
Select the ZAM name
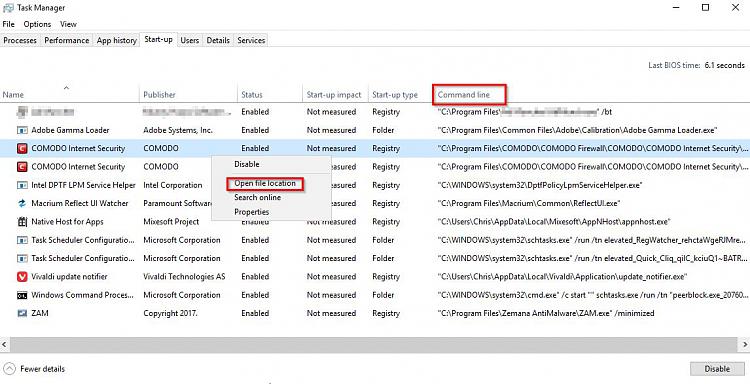(40, 313)
